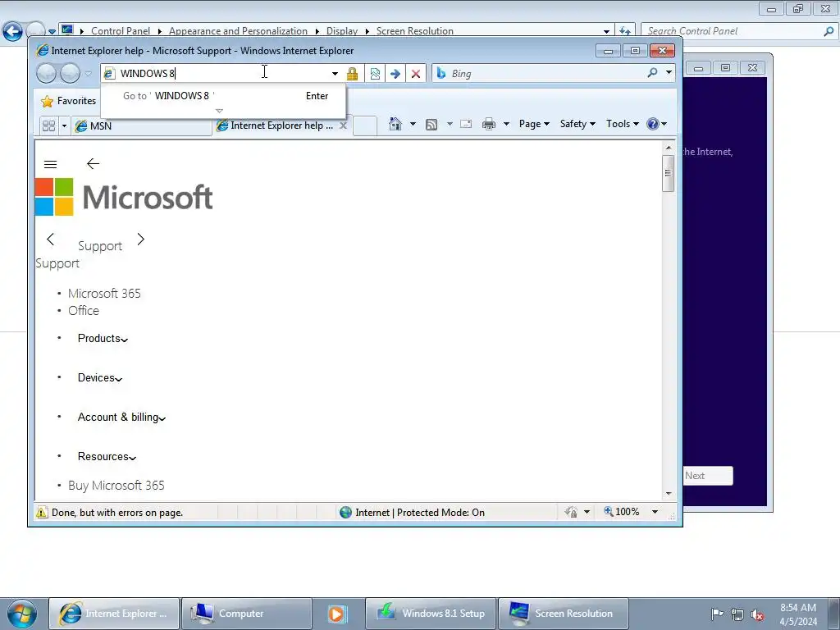The width and height of the screenshot is (840, 630).
Task: Click the Read Mail icon
Action: pos(466,125)
